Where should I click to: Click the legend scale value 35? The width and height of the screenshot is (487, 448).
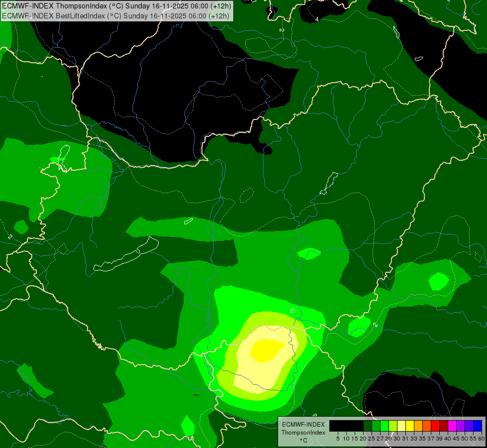pyautogui.click(x=422, y=439)
